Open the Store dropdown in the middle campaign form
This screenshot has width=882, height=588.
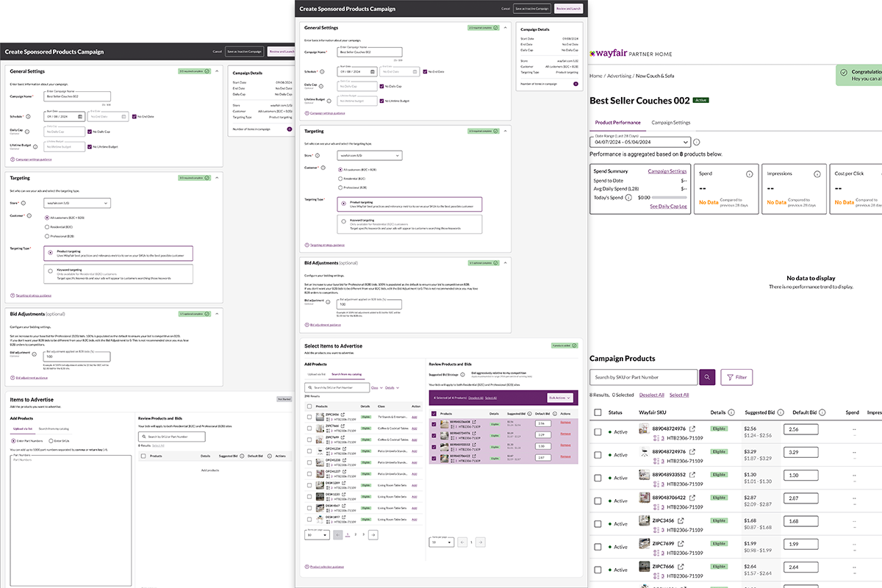coord(370,156)
